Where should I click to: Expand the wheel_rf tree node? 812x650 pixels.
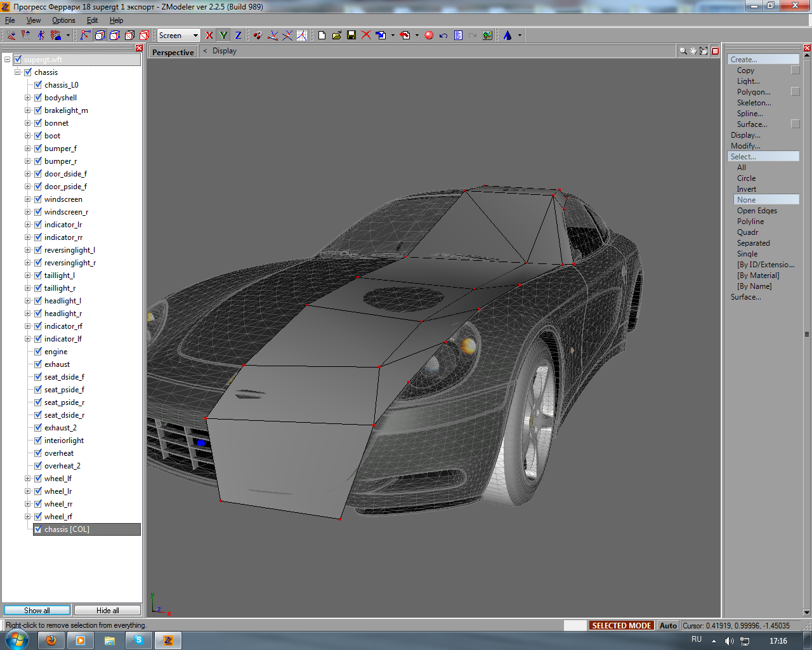click(x=28, y=517)
